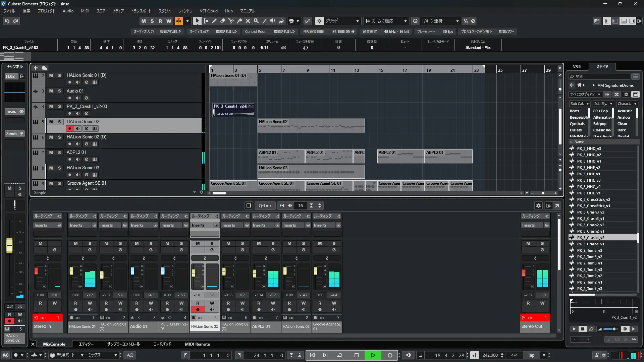
Task: Select the Scissors split tool
Action: tap(231, 21)
